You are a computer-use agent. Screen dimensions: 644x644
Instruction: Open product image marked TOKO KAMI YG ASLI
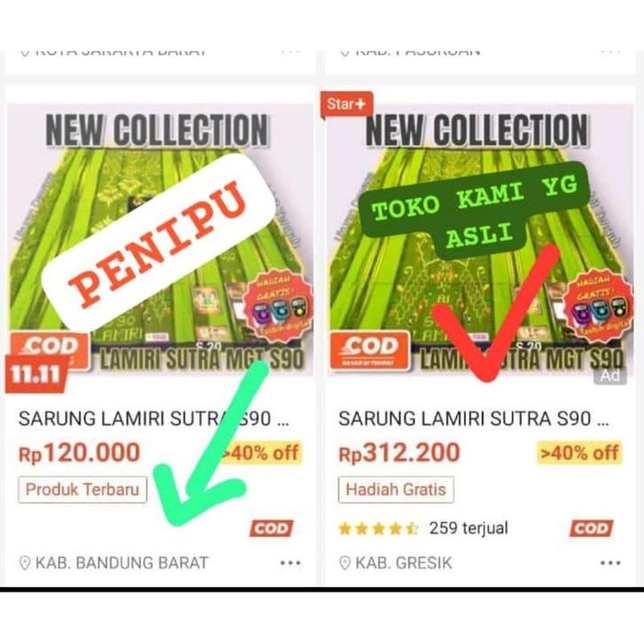(481, 240)
